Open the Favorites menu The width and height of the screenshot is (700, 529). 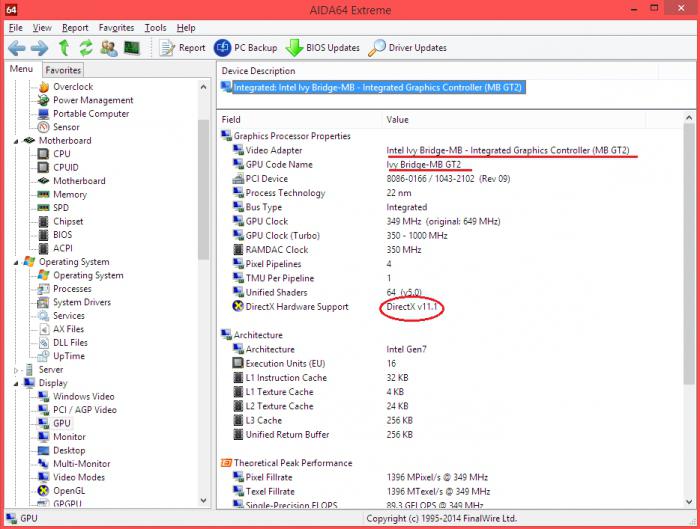[117, 28]
